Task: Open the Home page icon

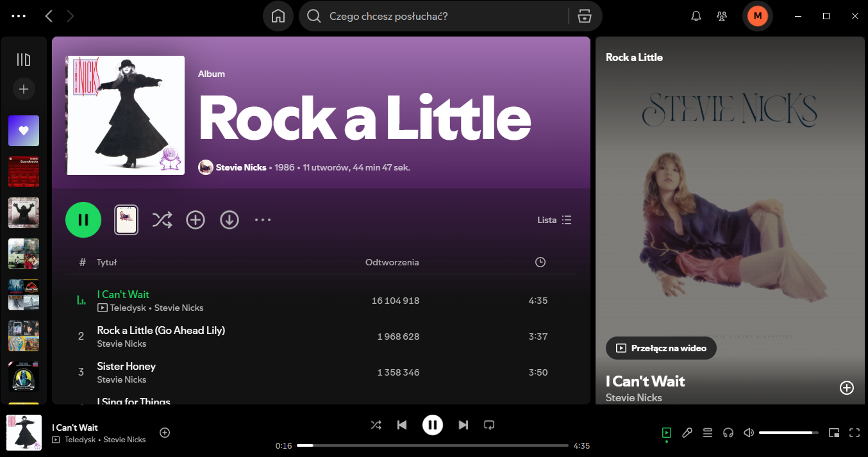Action: [x=278, y=17]
